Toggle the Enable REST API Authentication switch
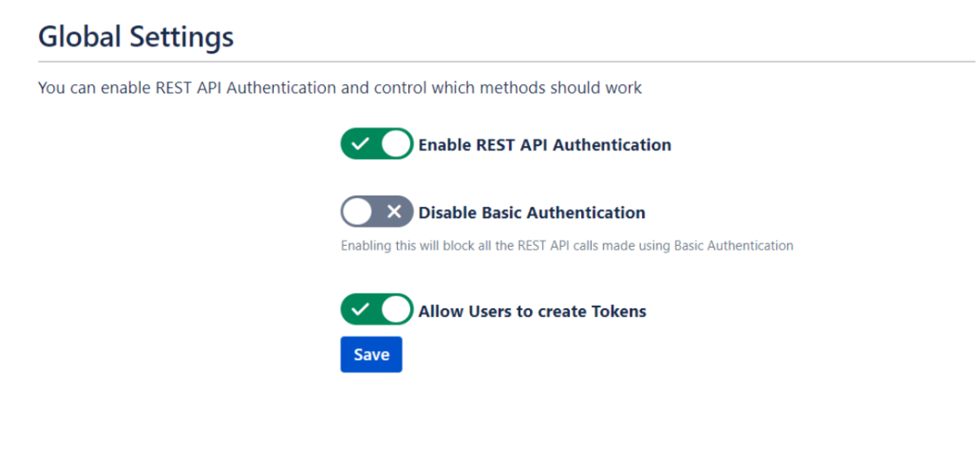 pyautogui.click(x=377, y=144)
